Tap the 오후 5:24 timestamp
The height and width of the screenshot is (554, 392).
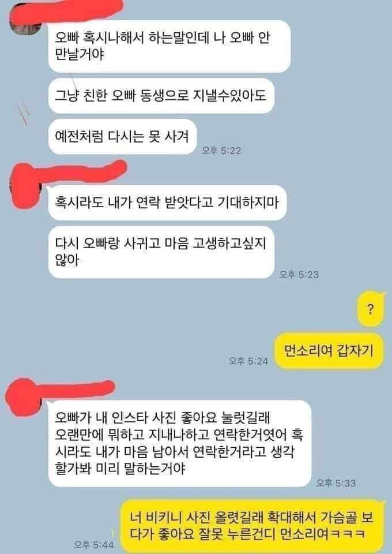[x=248, y=361]
